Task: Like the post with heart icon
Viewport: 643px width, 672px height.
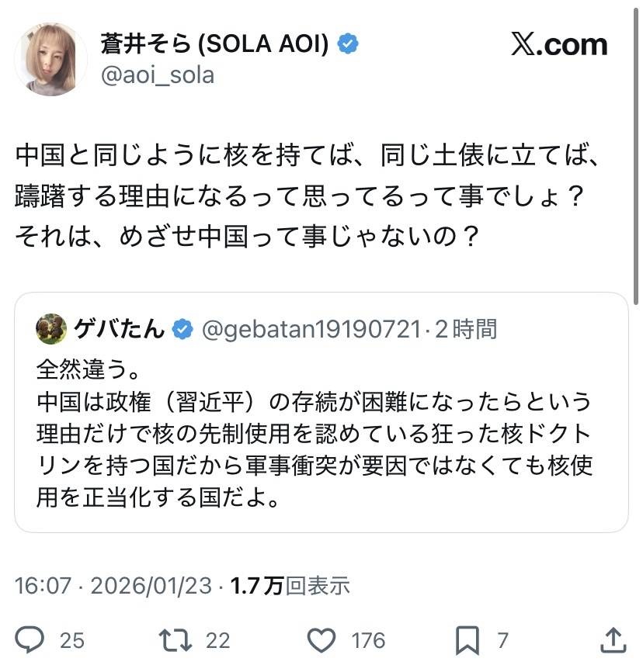Action: 321,639
